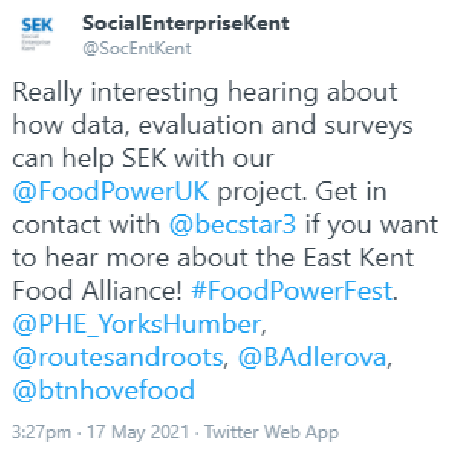Open the @becstar3 profile mention
The image size is (458, 462).
(232, 224)
